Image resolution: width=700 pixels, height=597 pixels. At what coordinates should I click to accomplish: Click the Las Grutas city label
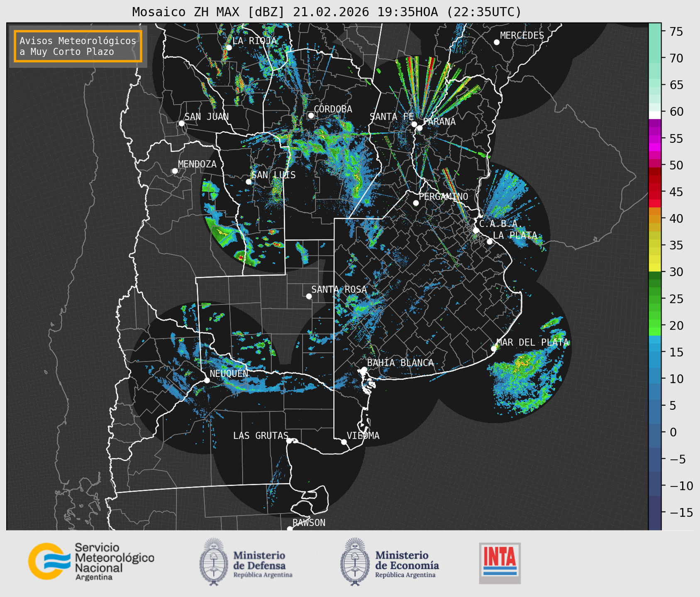(x=260, y=436)
